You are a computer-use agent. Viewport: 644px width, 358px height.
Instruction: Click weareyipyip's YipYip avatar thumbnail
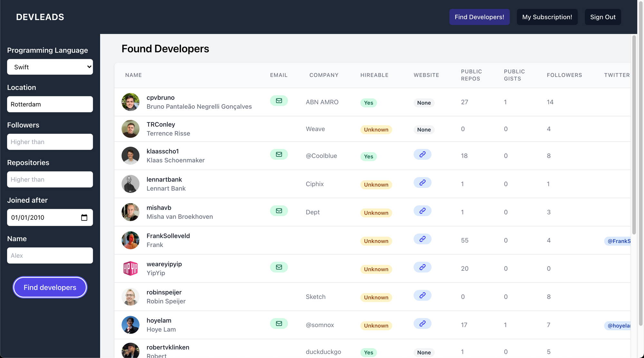click(130, 268)
